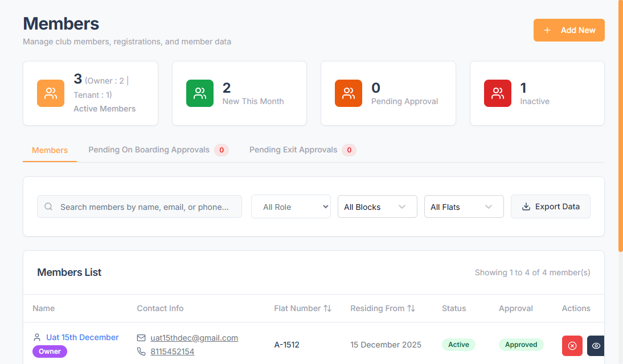Click the sort arrows beside Flat Number
Viewport: 623px width, 364px height.
tap(327, 308)
